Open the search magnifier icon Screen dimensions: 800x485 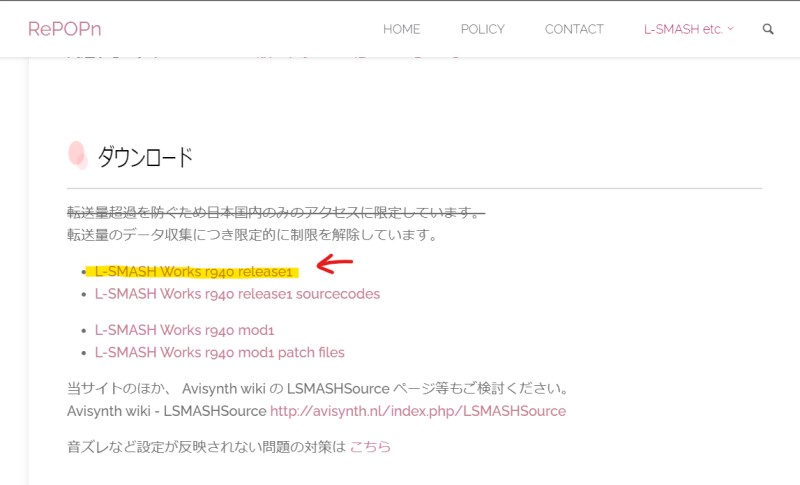tap(768, 29)
